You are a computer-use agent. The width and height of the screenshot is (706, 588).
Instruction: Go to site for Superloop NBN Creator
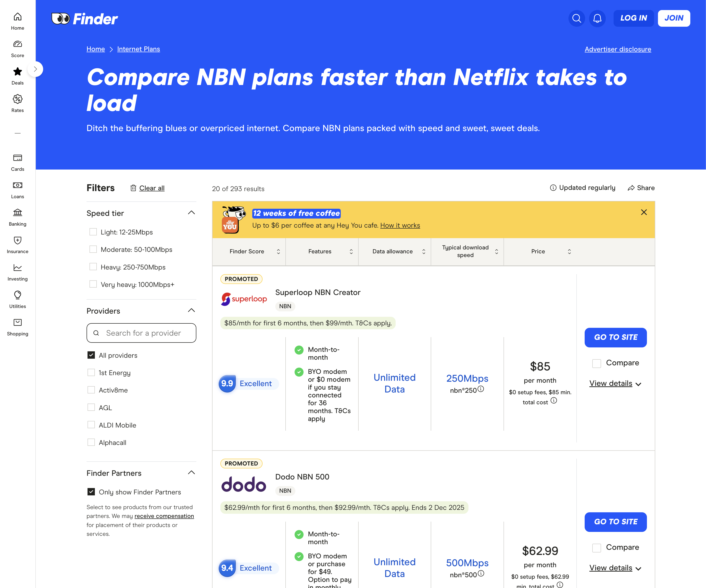(616, 337)
